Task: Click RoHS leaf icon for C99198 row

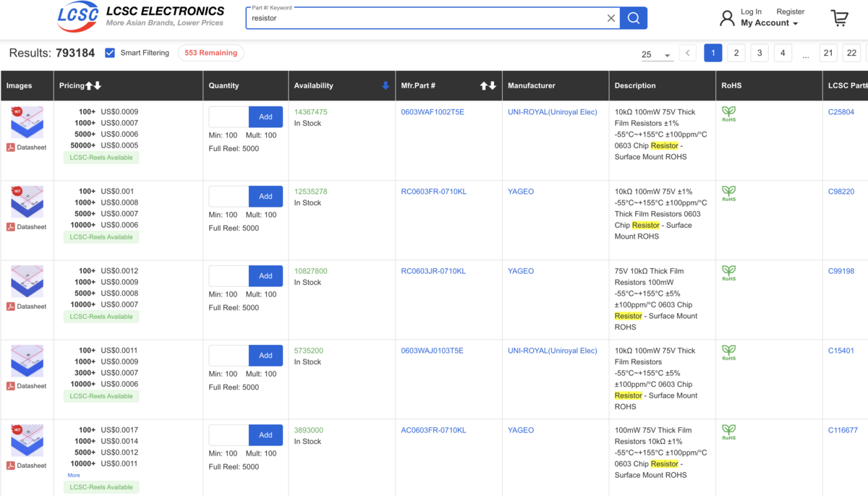Action: (x=728, y=273)
